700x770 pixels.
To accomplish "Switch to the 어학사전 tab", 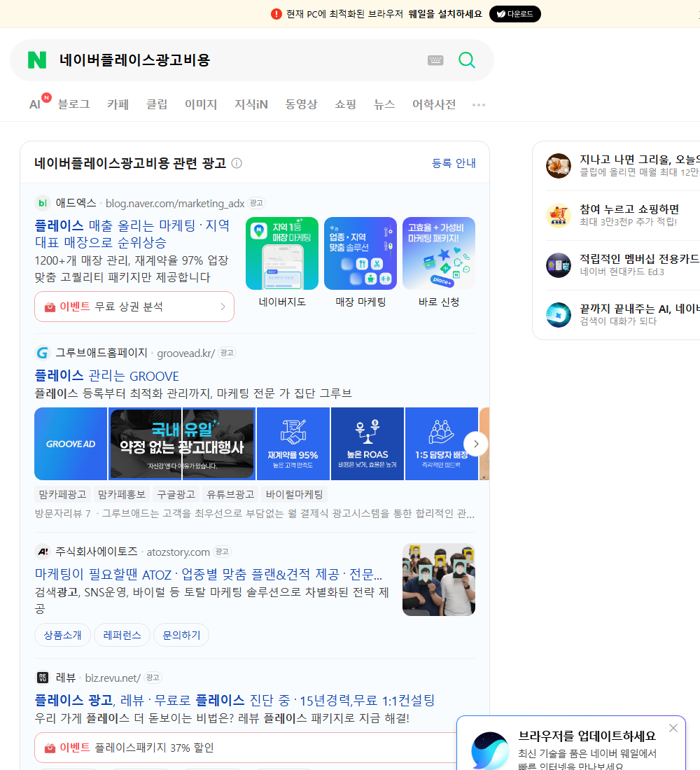I will pos(434,104).
